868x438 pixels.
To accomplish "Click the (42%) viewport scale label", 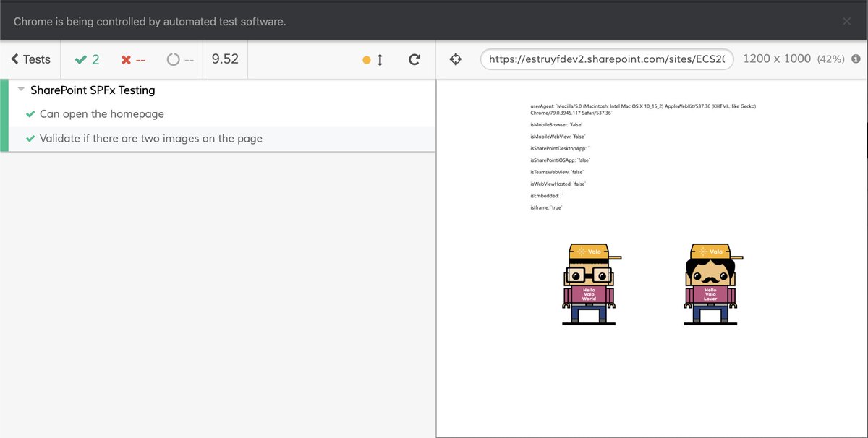I will click(830, 59).
